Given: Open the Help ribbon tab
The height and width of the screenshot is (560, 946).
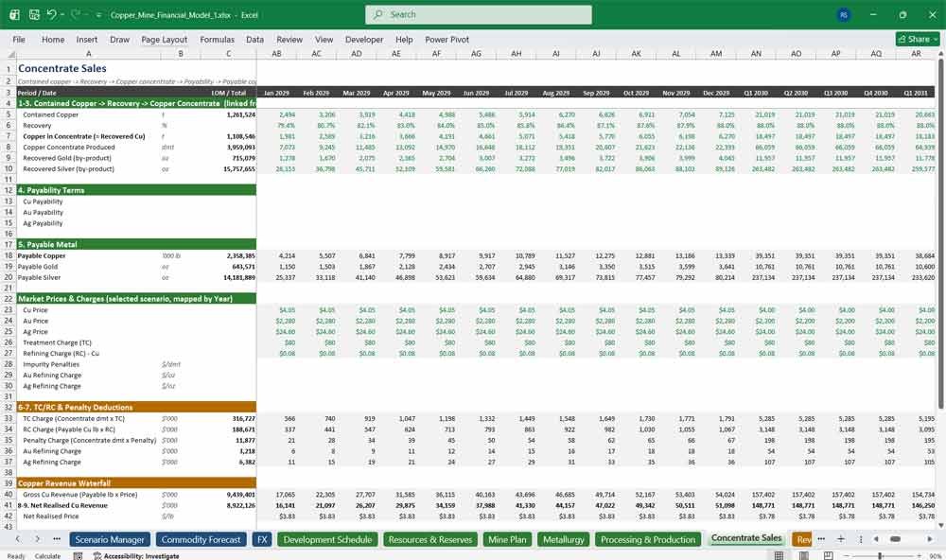Looking at the screenshot, I should [x=404, y=39].
